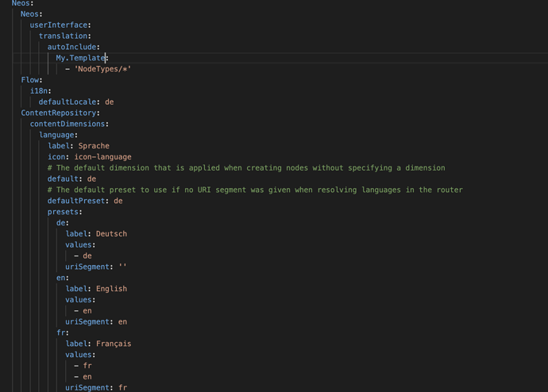This screenshot has height=392, width=548.
Task: Click the 'fr:' preset key
Action: coord(63,332)
